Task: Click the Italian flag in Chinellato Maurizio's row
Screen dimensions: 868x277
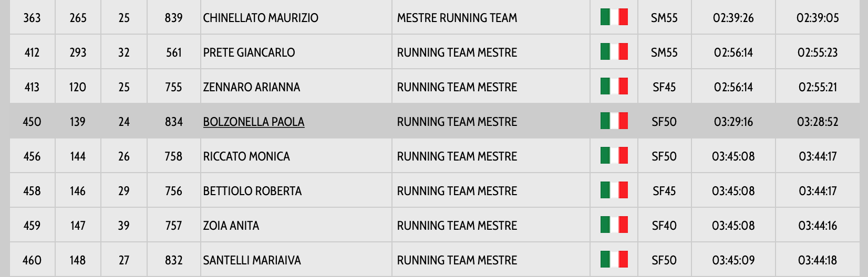Action: pos(614,17)
